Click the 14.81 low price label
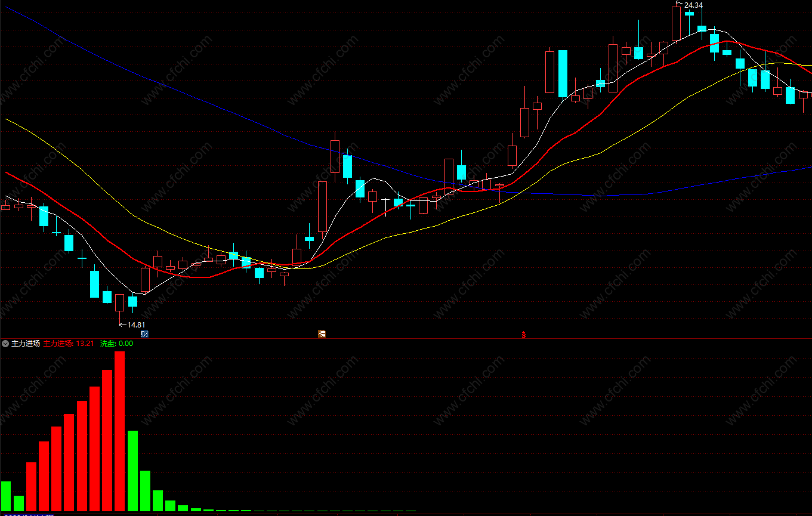The height and width of the screenshot is (516, 812). coord(137,325)
